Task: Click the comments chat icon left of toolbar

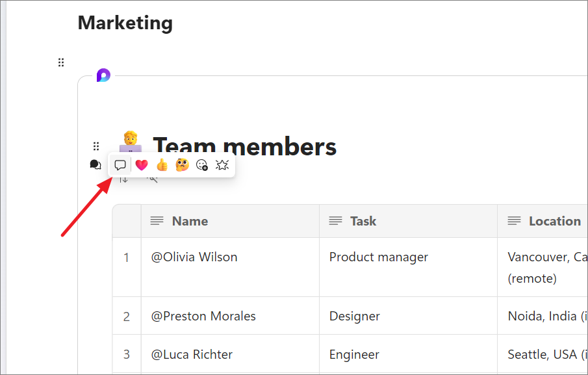Action: point(96,165)
